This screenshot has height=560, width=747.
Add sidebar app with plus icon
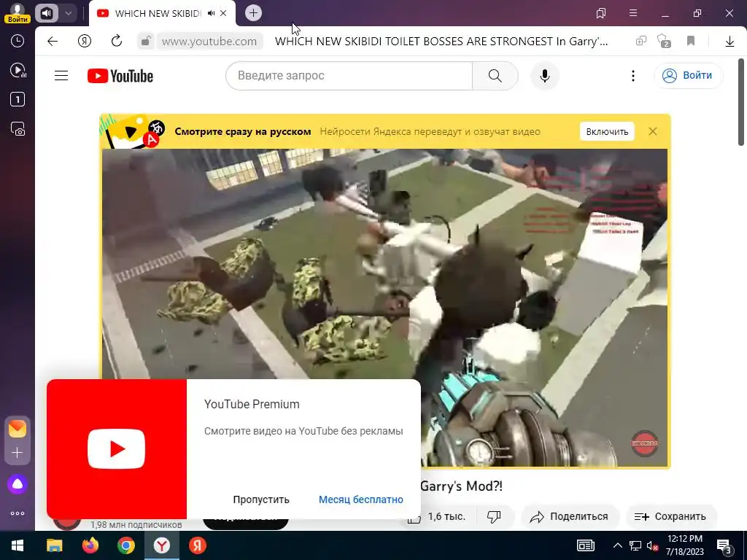point(18,452)
